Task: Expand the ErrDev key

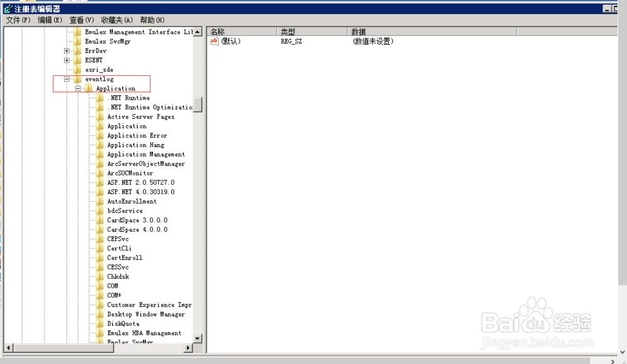Action: pyautogui.click(x=66, y=51)
